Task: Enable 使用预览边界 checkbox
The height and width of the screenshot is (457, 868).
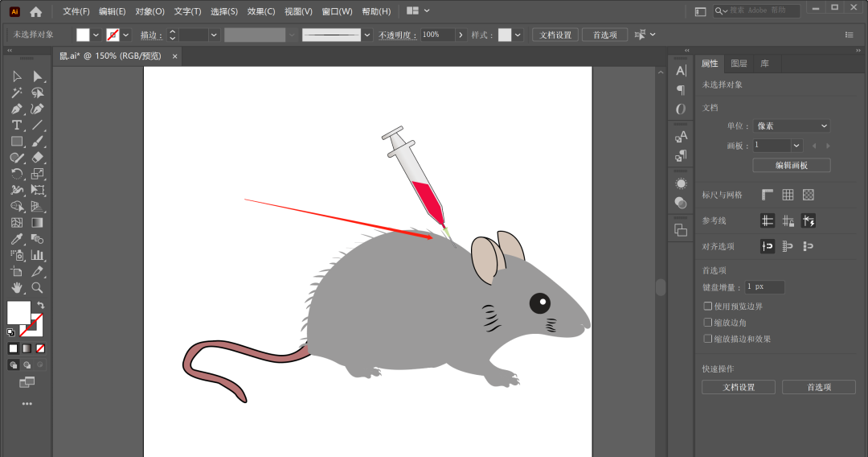Action: pos(708,307)
